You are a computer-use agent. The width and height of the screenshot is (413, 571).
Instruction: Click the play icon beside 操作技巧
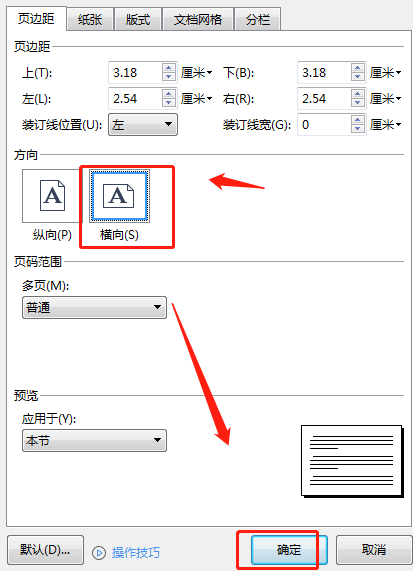tap(99, 552)
